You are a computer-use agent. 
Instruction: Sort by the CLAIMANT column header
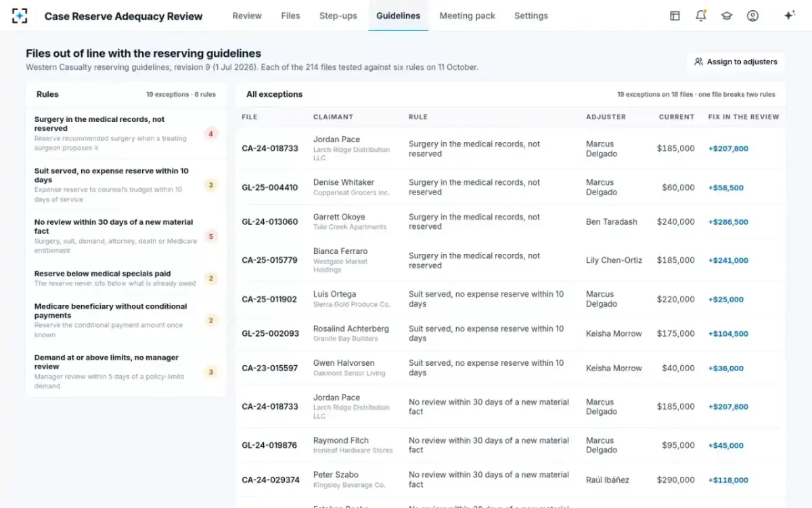[333, 117]
